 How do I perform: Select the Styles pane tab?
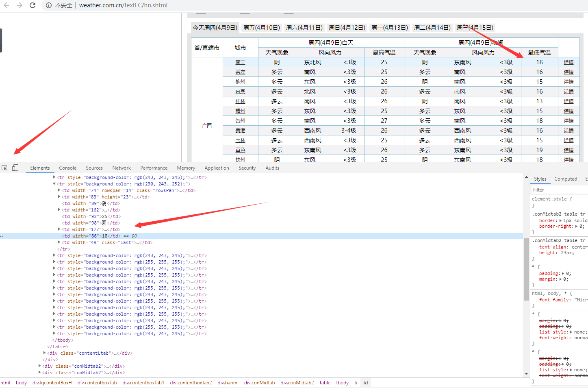(x=540, y=179)
